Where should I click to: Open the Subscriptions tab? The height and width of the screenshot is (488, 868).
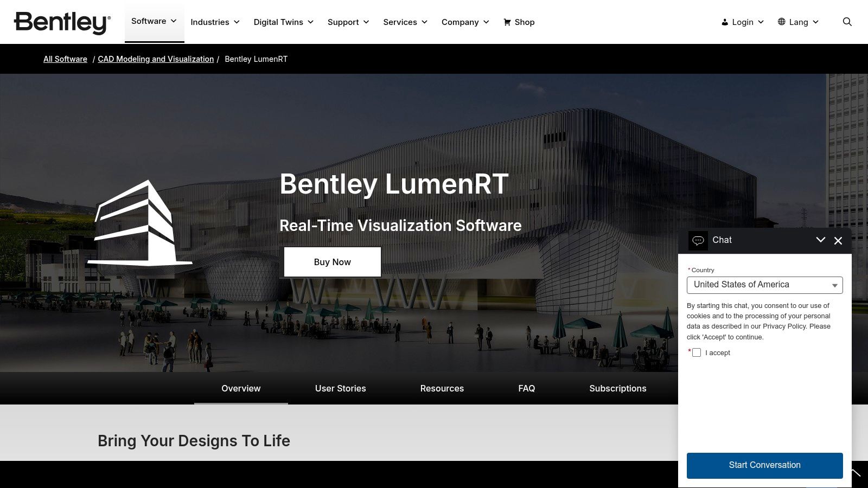617,388
